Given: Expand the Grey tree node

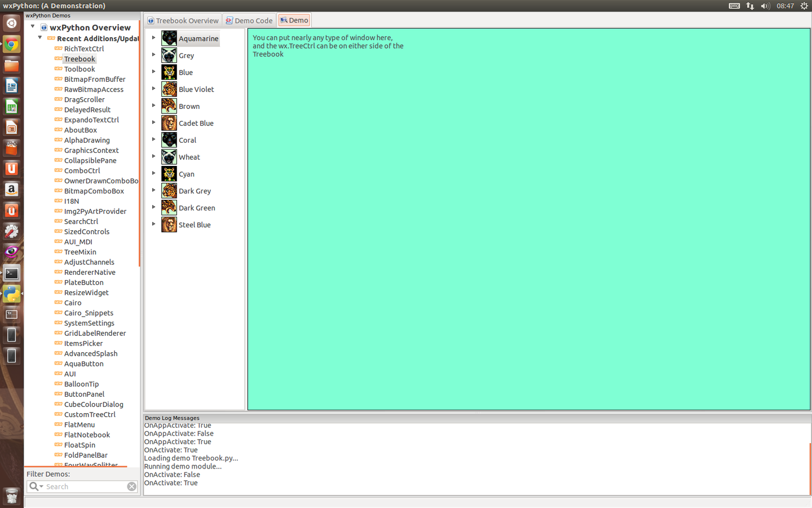Looking at the screenshot, I should [153, 55].
